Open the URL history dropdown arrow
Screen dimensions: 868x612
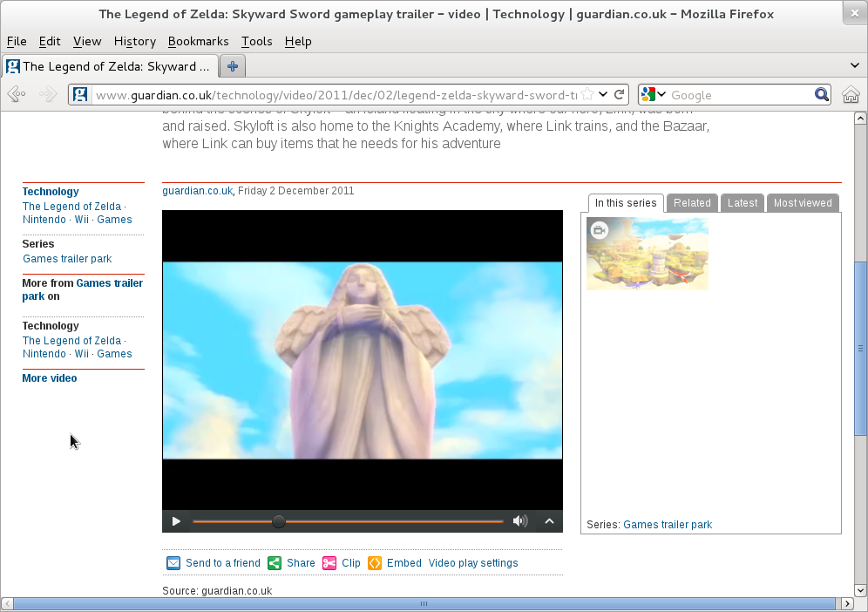pyautogui.click(x=603, y=95)
